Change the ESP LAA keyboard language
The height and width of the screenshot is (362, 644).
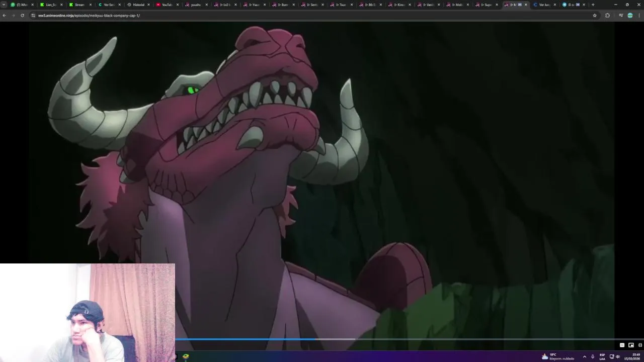602,356
